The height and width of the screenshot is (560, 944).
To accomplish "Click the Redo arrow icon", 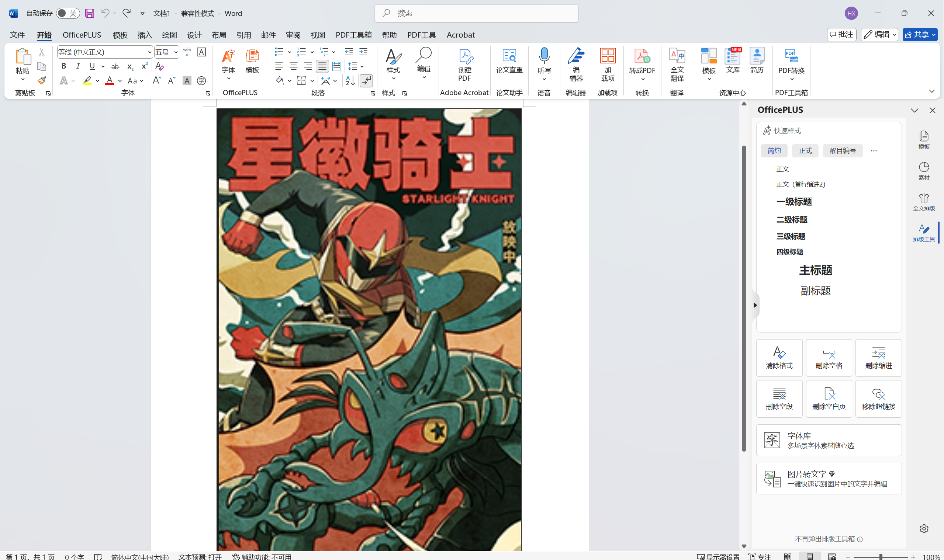I will tap(127, 13).
